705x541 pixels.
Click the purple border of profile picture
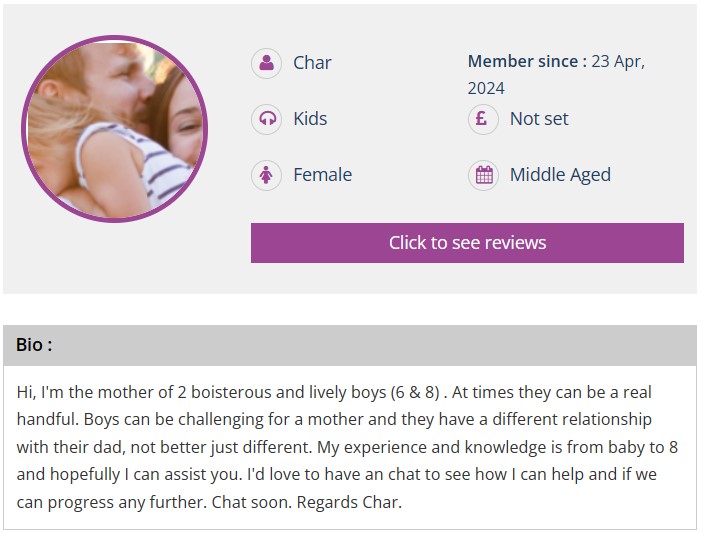click(23, 129)
